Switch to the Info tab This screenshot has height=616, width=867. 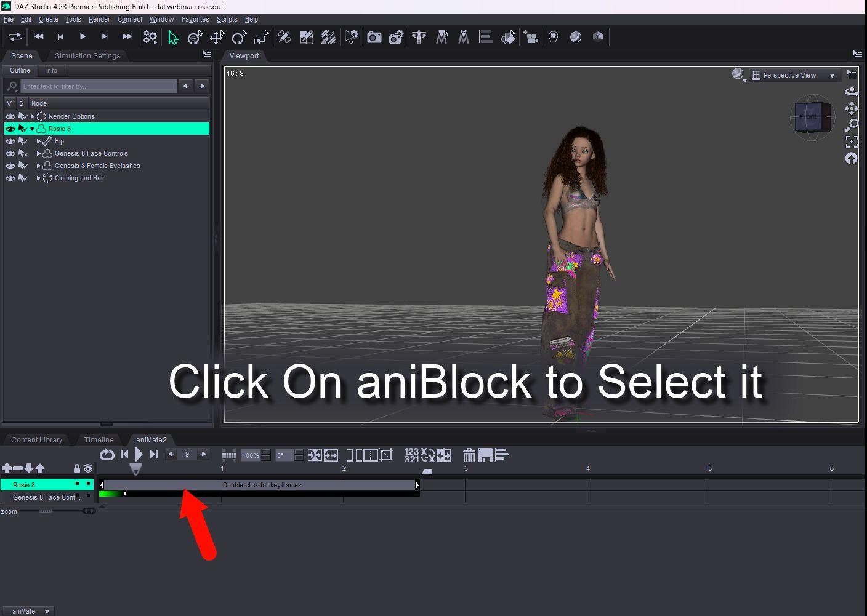point(52,70)
